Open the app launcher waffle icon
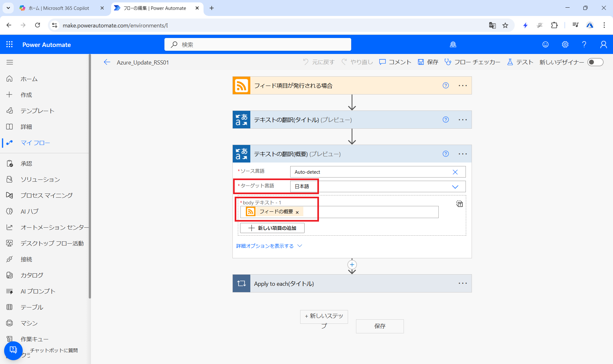 [10, 45]
